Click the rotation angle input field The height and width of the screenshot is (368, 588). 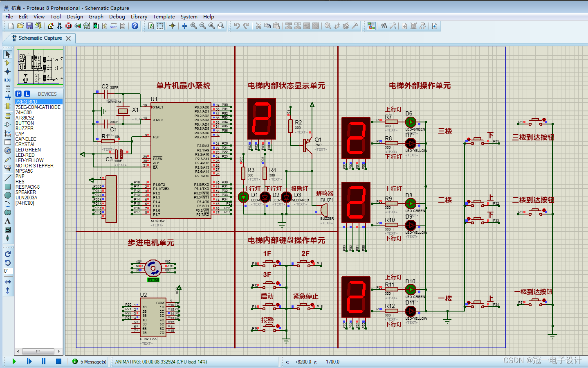tap(8, 271)
